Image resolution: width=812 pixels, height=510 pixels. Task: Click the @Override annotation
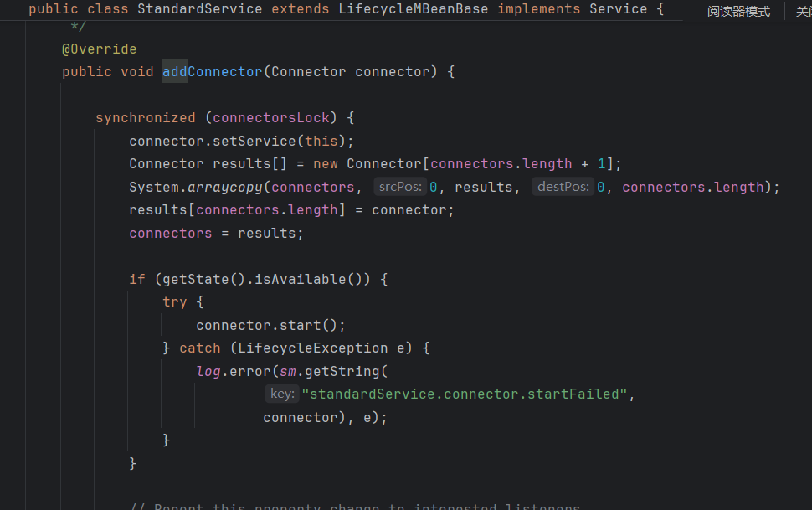[x=99, y=49]
